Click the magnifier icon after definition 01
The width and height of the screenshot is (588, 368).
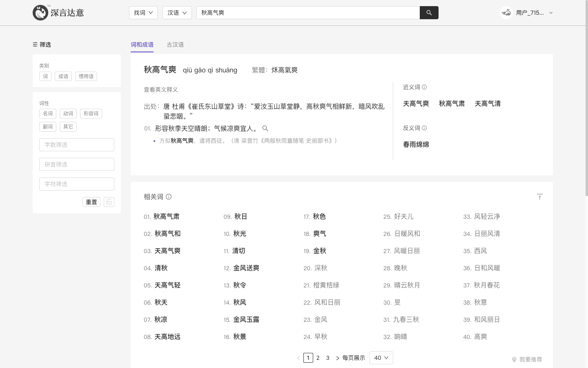click(x=265, y=128)
